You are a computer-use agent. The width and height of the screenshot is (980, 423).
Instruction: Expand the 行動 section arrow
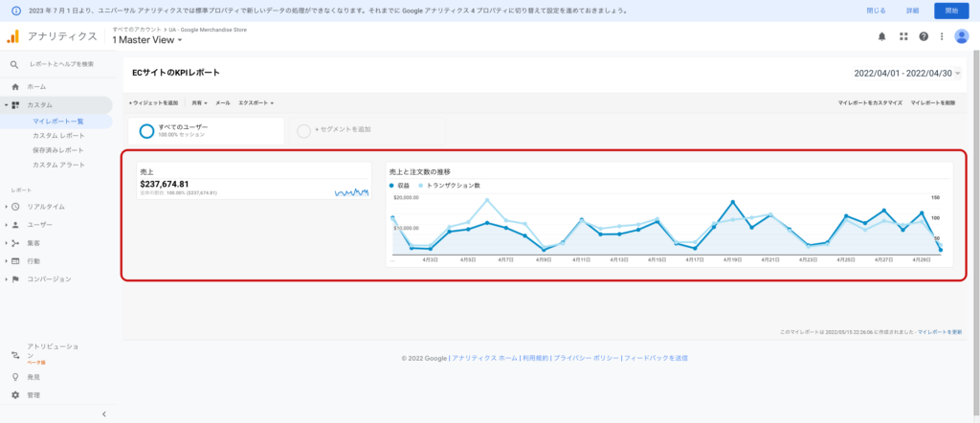point(7,261)
